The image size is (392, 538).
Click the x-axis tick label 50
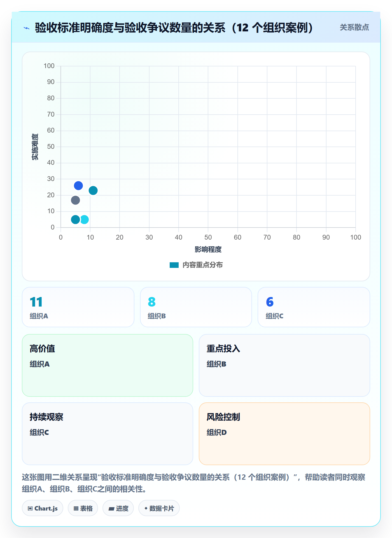[x=208, y=237]
